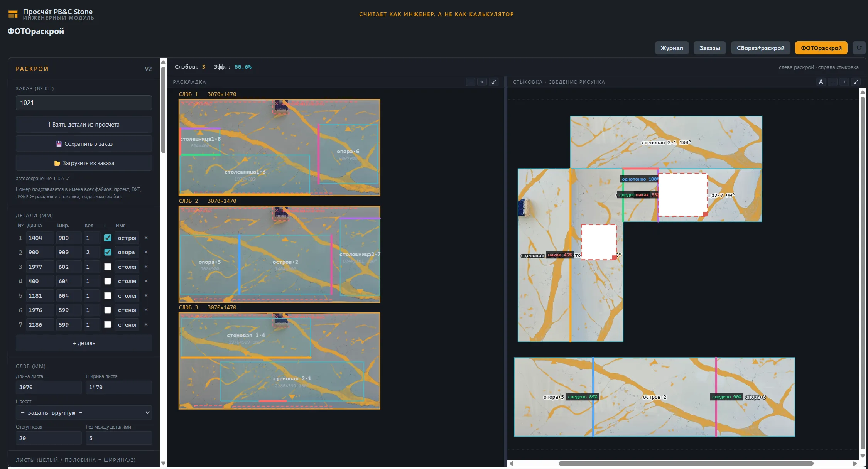Delete detail row 1 (1404×900)
The width and height of the screenshot is (868, 469).
pos(146,238)
